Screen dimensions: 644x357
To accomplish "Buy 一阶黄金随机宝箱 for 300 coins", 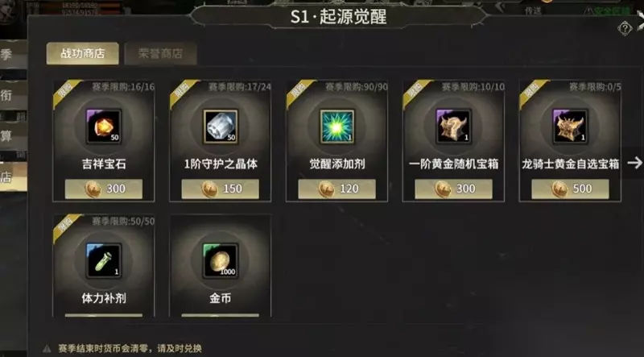I will [x=454, y=189].
